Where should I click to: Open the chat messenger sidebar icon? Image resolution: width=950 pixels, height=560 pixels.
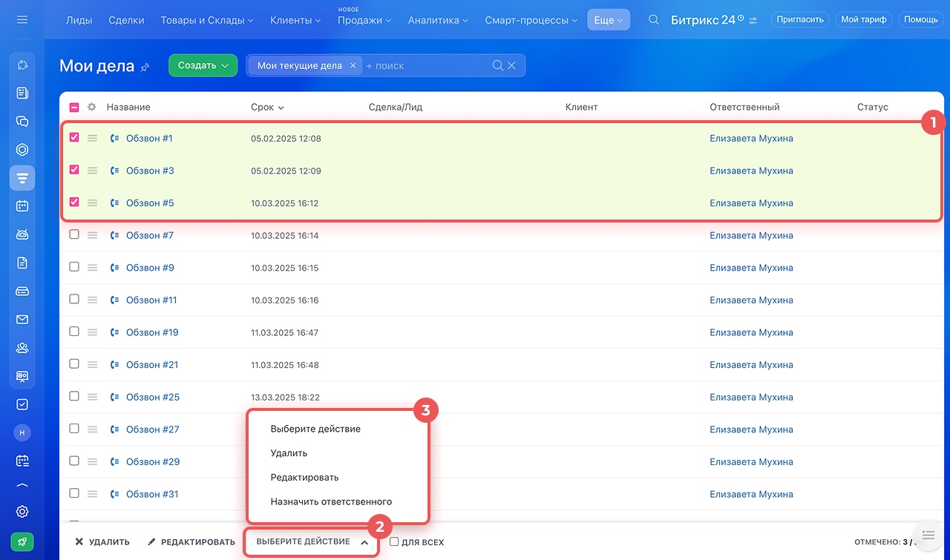tap(22, 122)
